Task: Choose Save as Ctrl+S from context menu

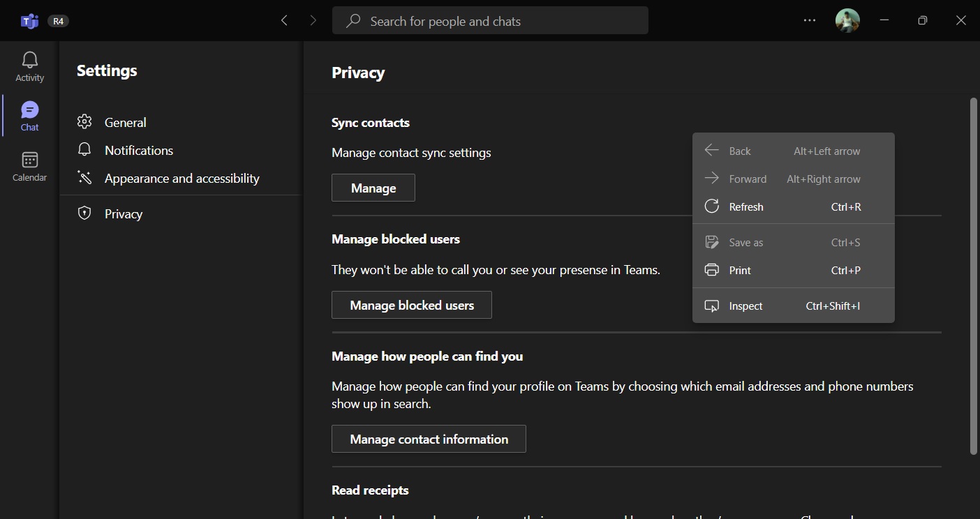Action: pos(793,242)
